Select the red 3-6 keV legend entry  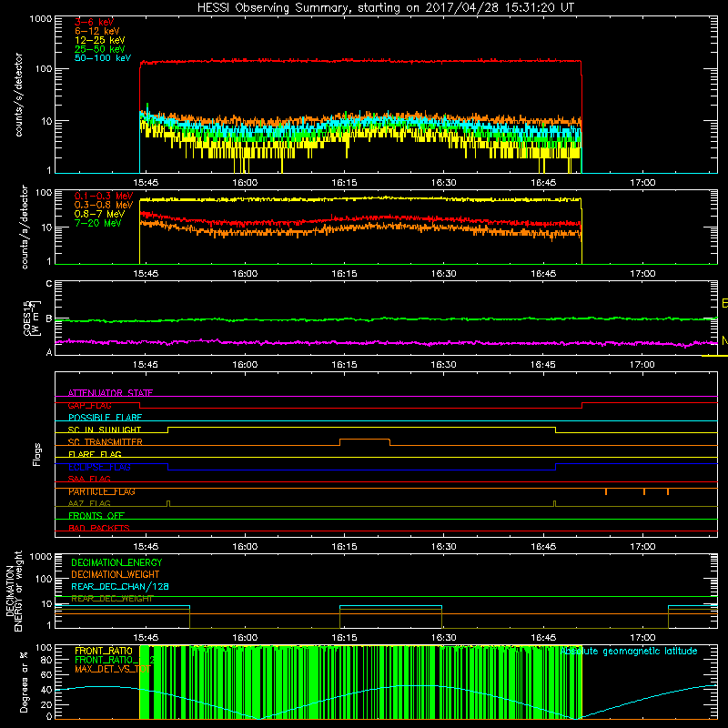point(94,22)
